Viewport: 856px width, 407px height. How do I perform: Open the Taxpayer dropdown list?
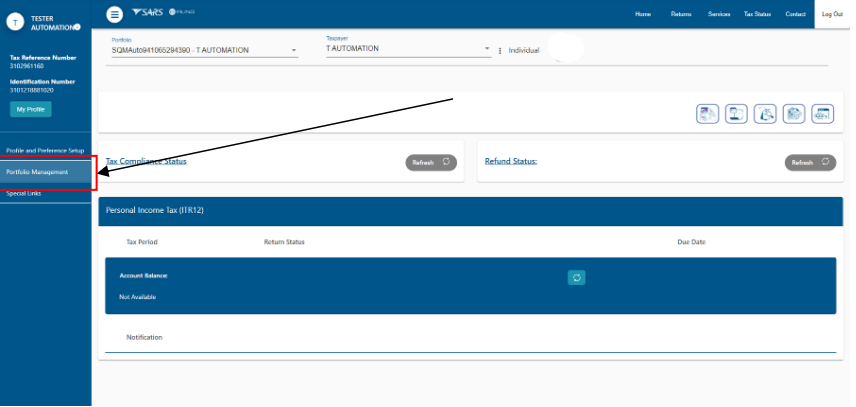tap(487, 48)
